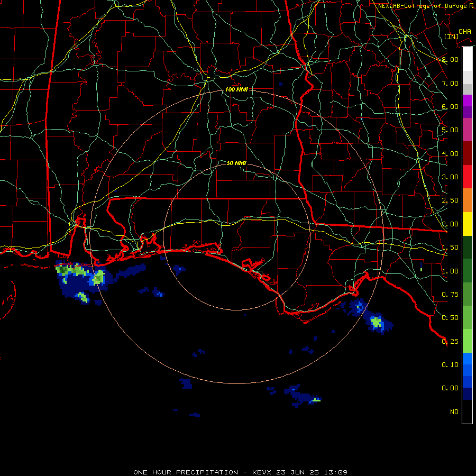Pick the orange swatch in the legend

tap(467, 200)
